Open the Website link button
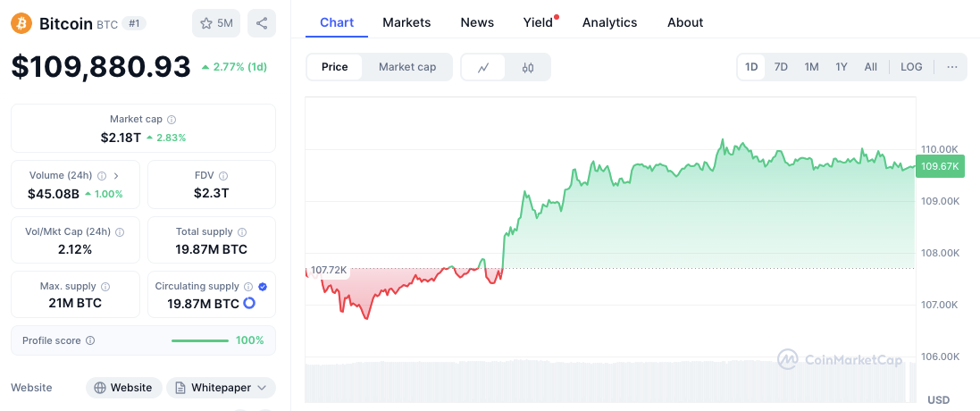The height and width of the screenshot is (411, 980). (x=124, y=388)
